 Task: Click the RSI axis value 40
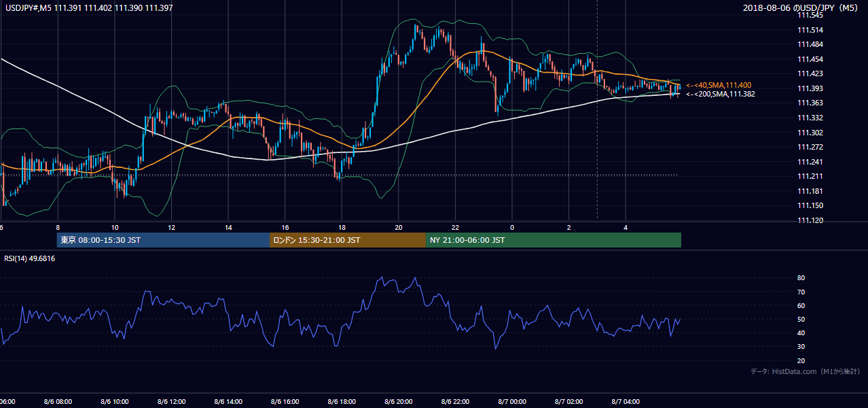point(801,333)
